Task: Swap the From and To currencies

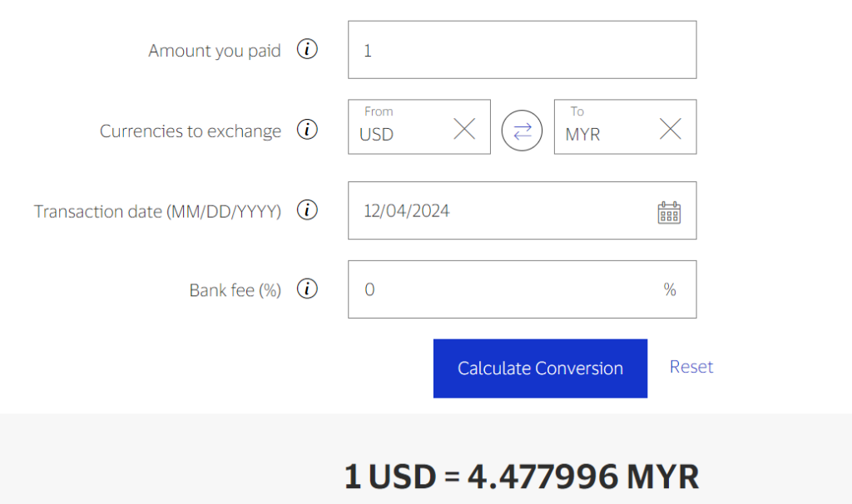Action: 522,131
